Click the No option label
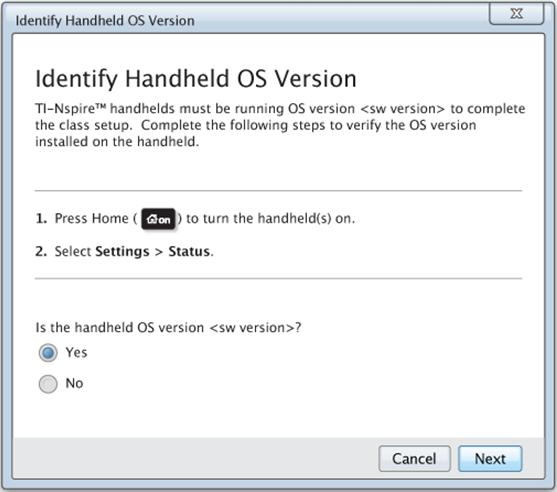The image size is (557, 492). pos(74,383)
